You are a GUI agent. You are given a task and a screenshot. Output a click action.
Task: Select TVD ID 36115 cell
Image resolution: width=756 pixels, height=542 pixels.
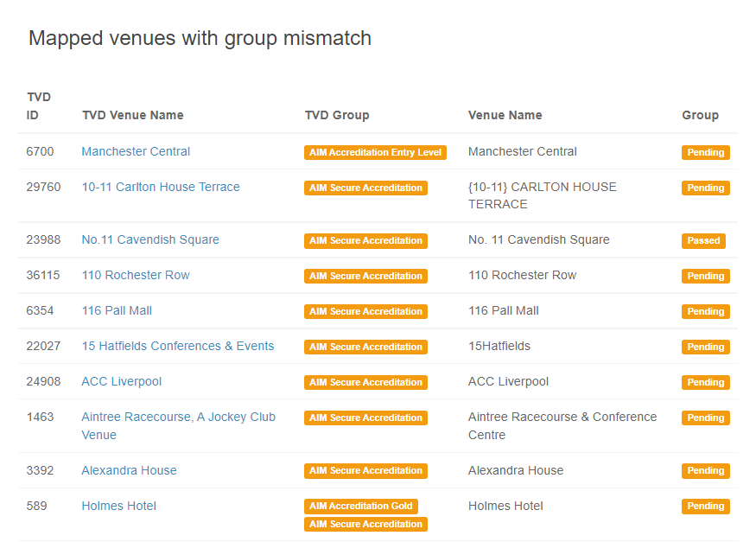(x=43, y=275)
